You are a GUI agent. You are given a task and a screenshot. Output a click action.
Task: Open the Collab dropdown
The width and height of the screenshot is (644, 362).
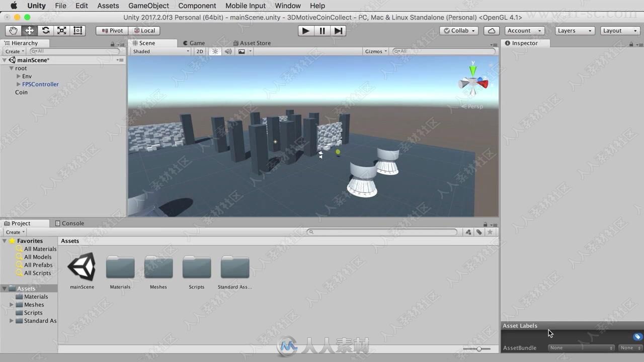[x=459, y=31]
